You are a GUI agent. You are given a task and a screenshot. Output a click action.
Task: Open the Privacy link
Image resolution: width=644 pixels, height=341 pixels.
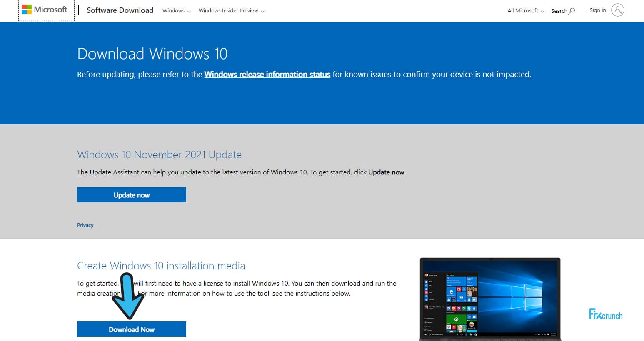point(85,225)
